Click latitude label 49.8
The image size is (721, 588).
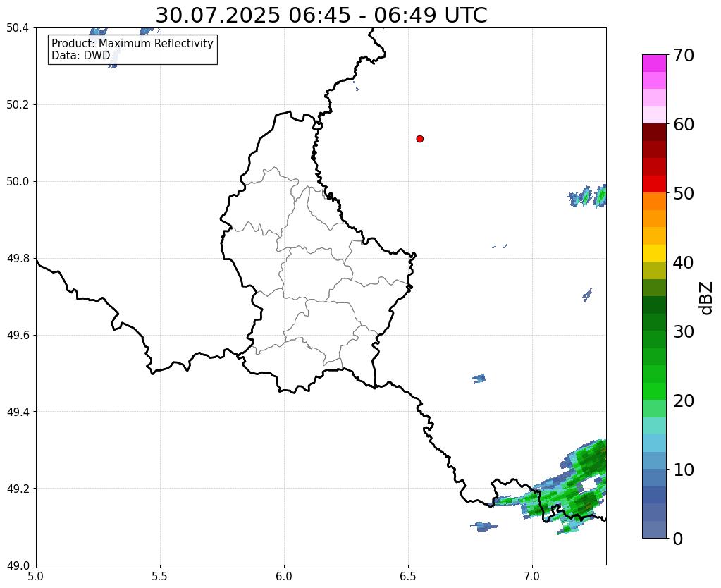pos(18,259)
